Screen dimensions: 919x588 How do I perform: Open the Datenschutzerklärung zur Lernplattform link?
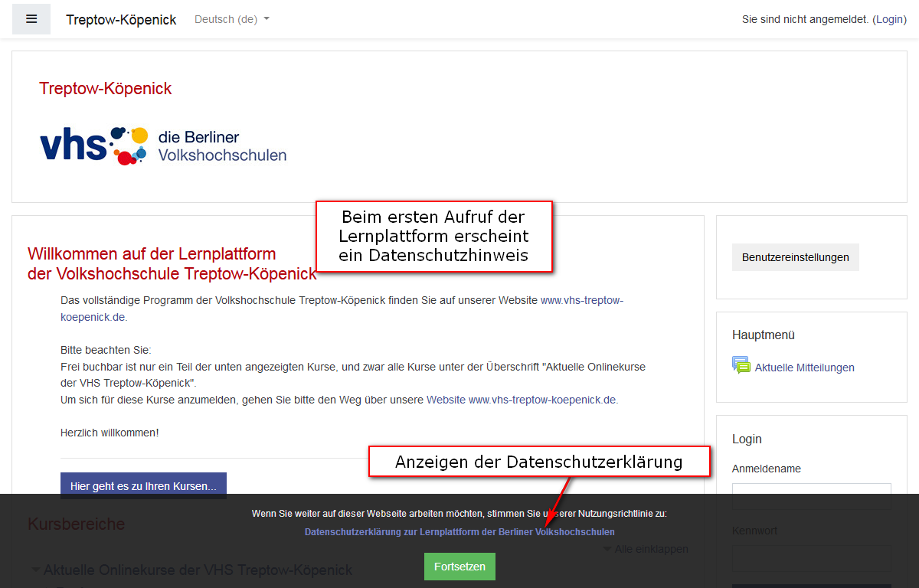[x=459, y=531]
